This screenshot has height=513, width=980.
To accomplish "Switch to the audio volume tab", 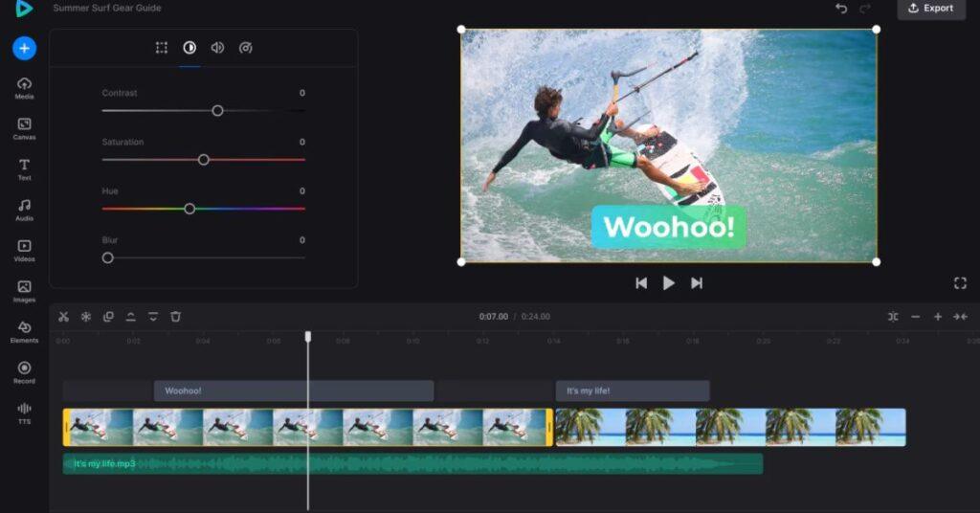I will tap(217, 48).
